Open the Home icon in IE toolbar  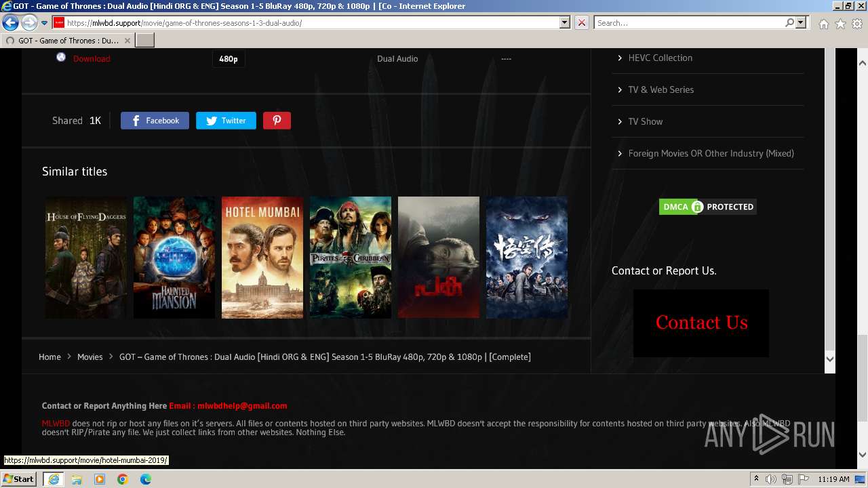(823, 24)
